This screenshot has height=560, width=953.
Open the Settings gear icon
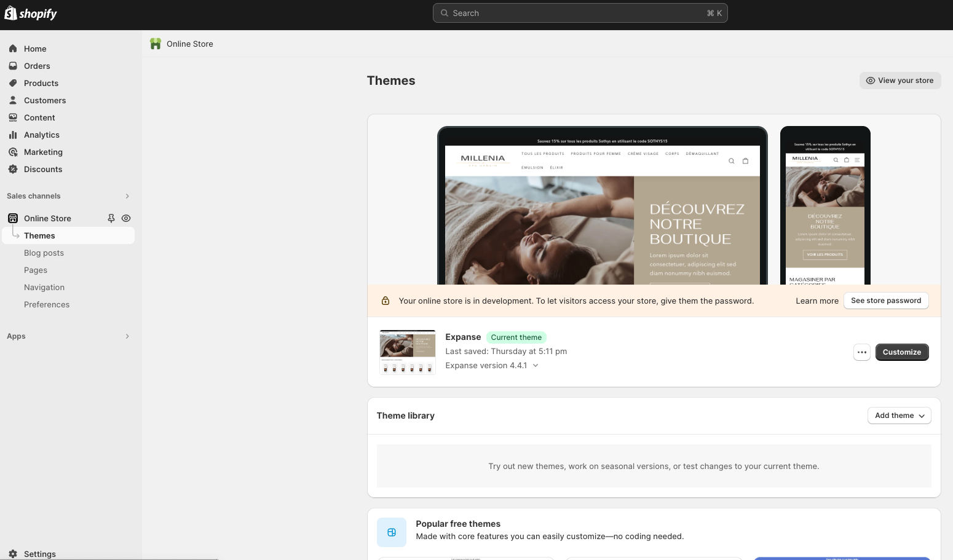click(x=13, y=554)
